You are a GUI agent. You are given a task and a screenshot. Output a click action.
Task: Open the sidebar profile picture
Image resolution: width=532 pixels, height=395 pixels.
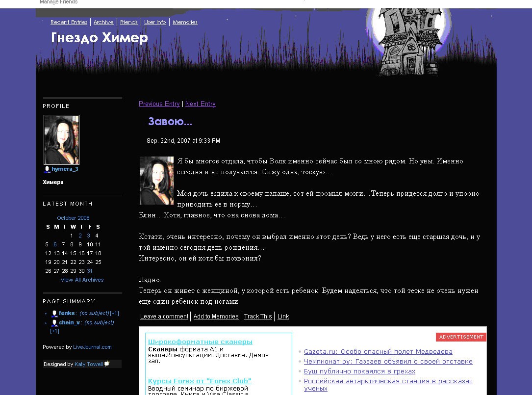pos(61,140)
